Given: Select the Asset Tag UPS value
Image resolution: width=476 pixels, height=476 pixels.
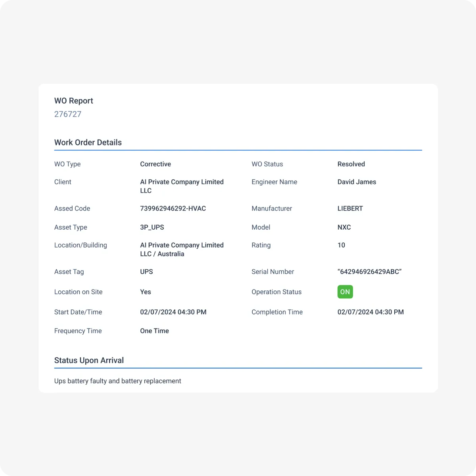Looking at the screenshot, I should coord(146,272).
